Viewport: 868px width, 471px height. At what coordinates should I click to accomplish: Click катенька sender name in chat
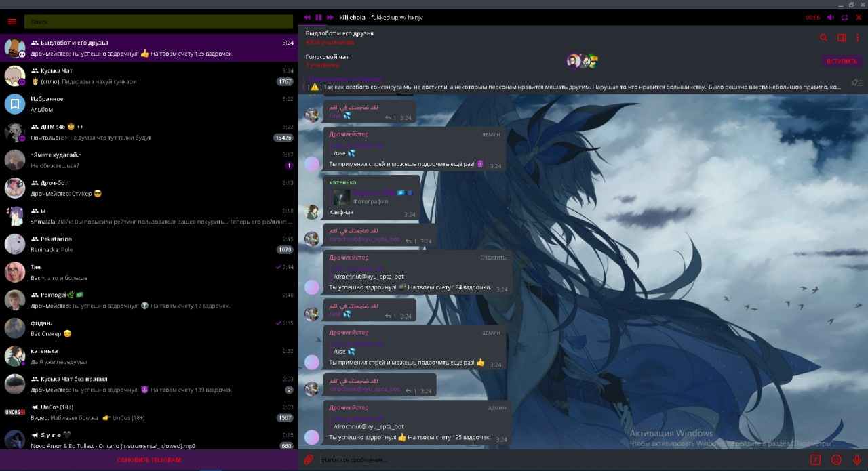342,182
